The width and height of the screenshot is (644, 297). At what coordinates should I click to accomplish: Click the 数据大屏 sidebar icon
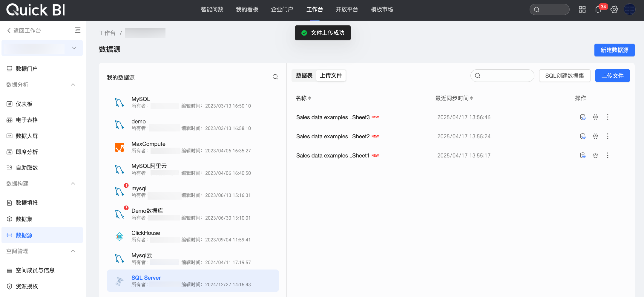click(10, 136)
